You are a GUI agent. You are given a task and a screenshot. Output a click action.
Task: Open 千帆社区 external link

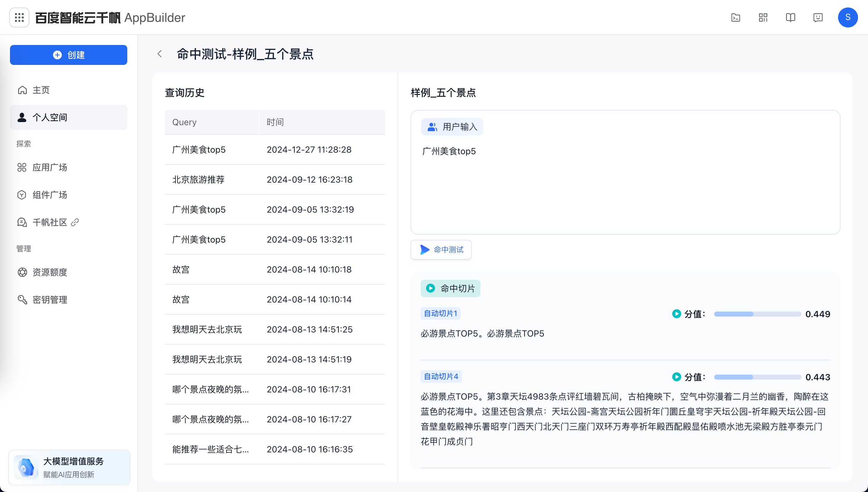69,222
